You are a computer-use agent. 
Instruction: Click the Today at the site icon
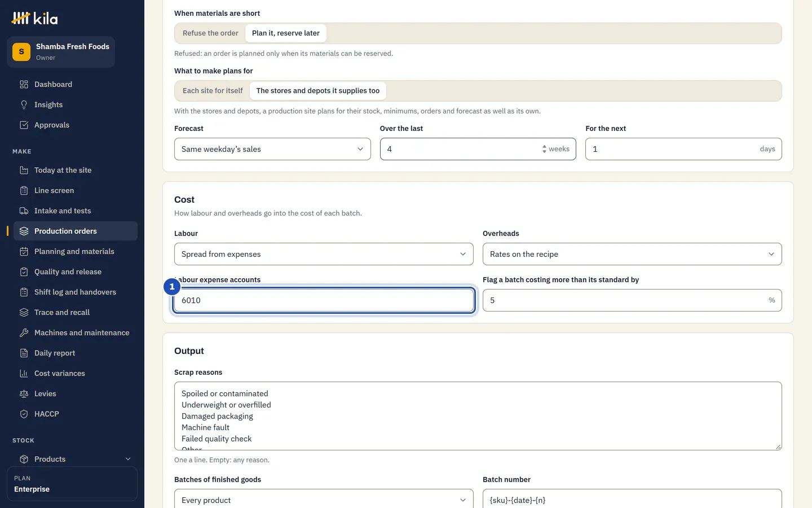click(24, 170)
